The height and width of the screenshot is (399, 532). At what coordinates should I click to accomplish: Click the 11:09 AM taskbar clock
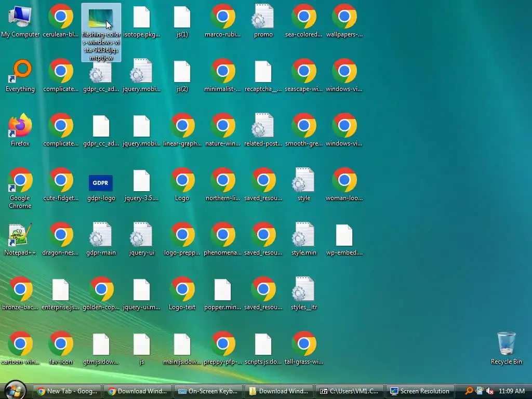512,391
